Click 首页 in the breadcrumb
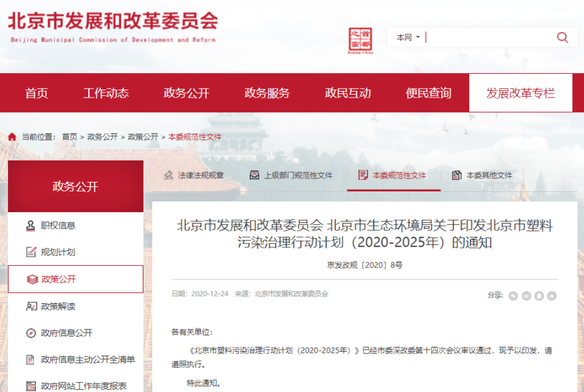Image resolution: width=584 pixels, height=392 pixels. (70, 137)
